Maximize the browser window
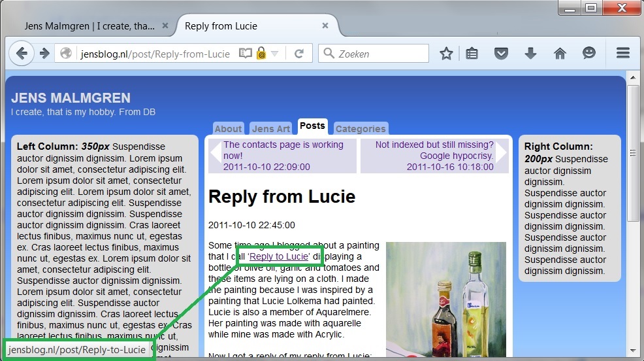This screenshot has height=361, width=644. 591,8
